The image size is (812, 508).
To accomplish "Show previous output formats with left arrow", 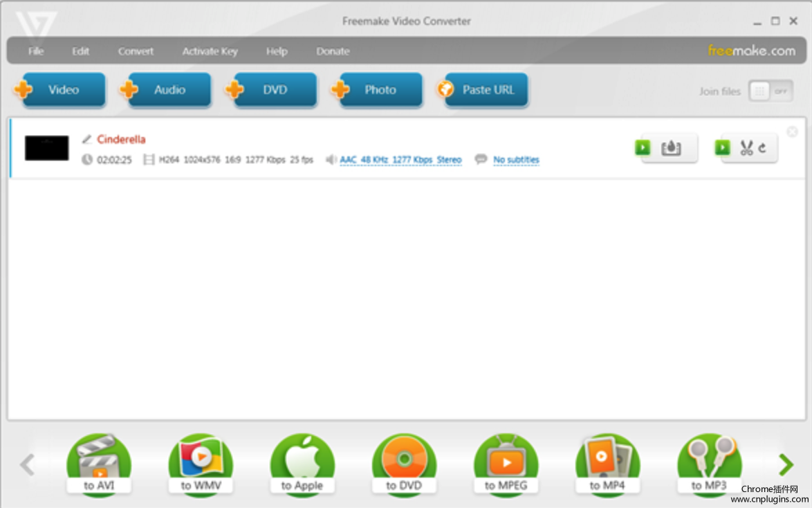I will [28, 464].
